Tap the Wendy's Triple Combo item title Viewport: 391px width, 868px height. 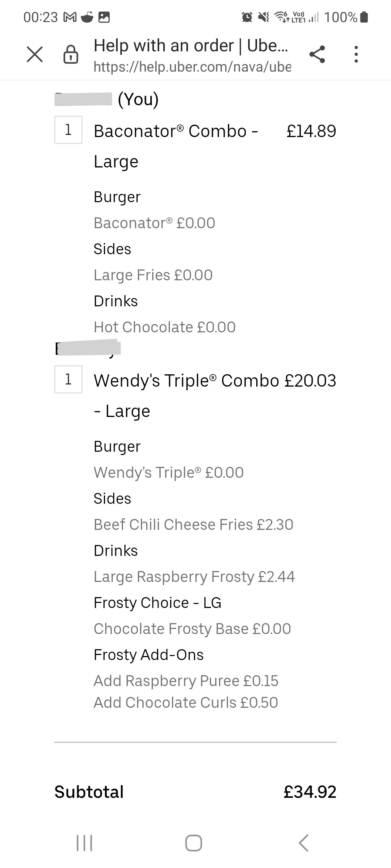[186, 396]
